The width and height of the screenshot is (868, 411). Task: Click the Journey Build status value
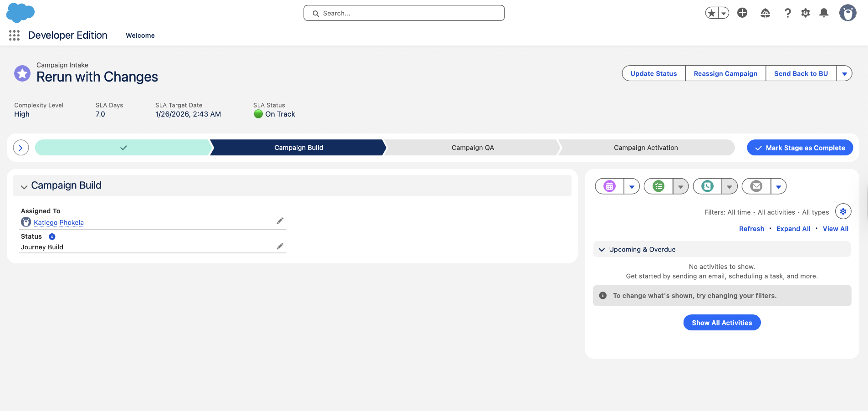tap(42, 247)
